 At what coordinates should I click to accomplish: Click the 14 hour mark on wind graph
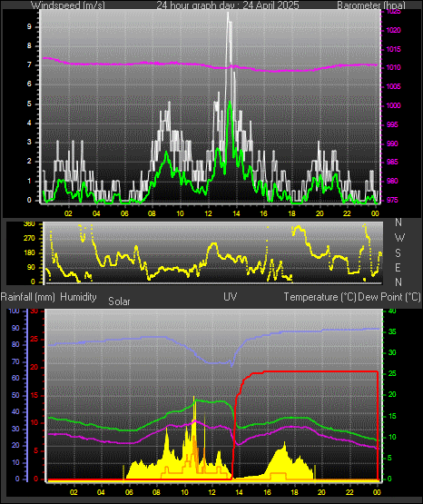(236, 213)
